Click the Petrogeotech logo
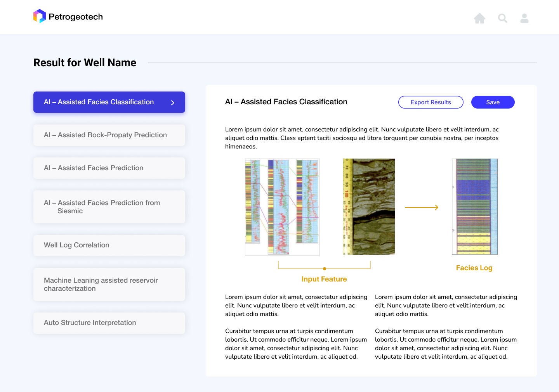 [x=68, y=16]
